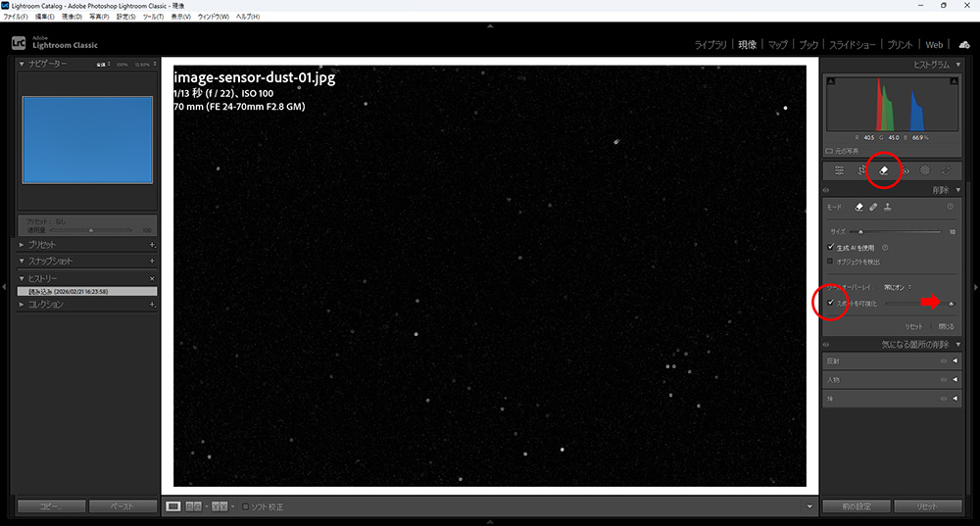
Task: Open the Edit sliders tool icon
Action: click(x=839, y=170)
